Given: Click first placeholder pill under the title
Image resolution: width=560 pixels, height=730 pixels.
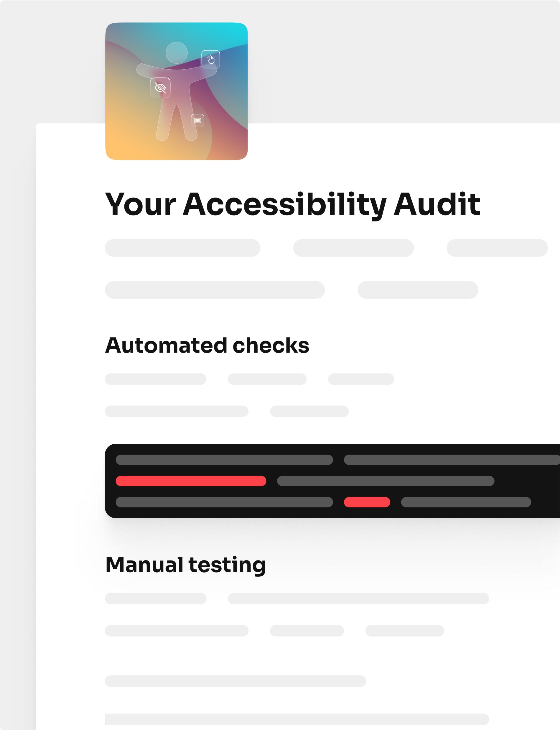Looking at the screenshot, I should coord(182,248).
